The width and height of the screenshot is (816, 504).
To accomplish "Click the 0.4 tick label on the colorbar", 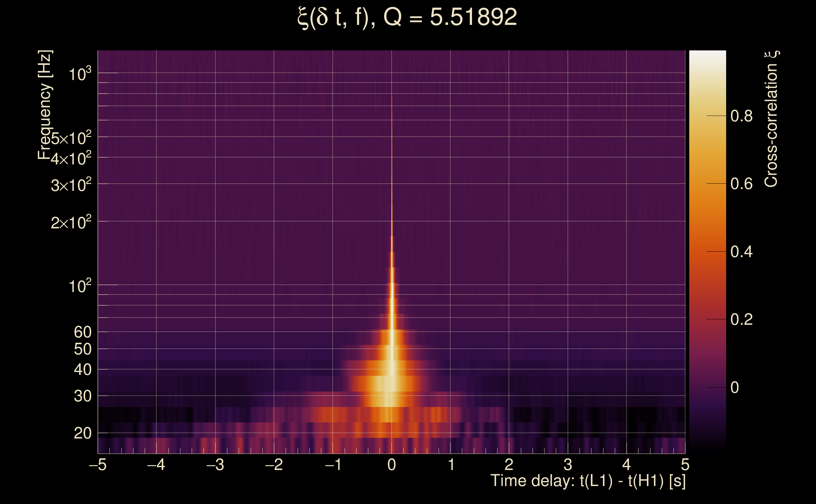I will point(741,252).
